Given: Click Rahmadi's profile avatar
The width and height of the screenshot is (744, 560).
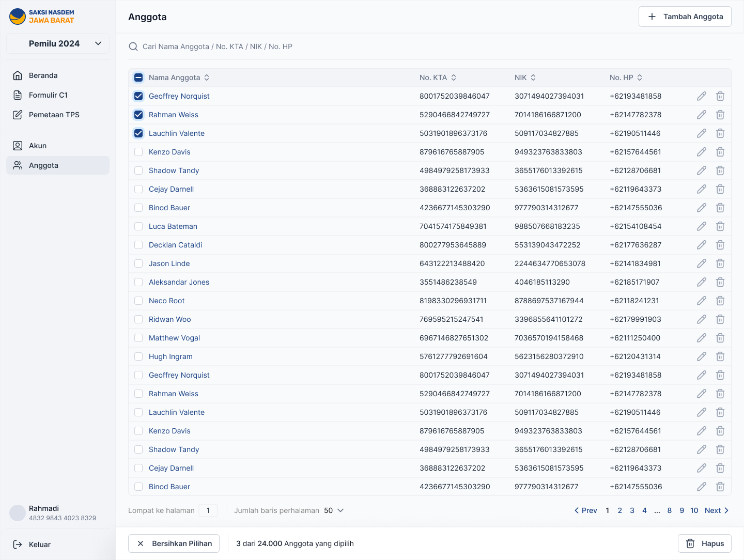Looking at the screenshot, I should (18, 513).
